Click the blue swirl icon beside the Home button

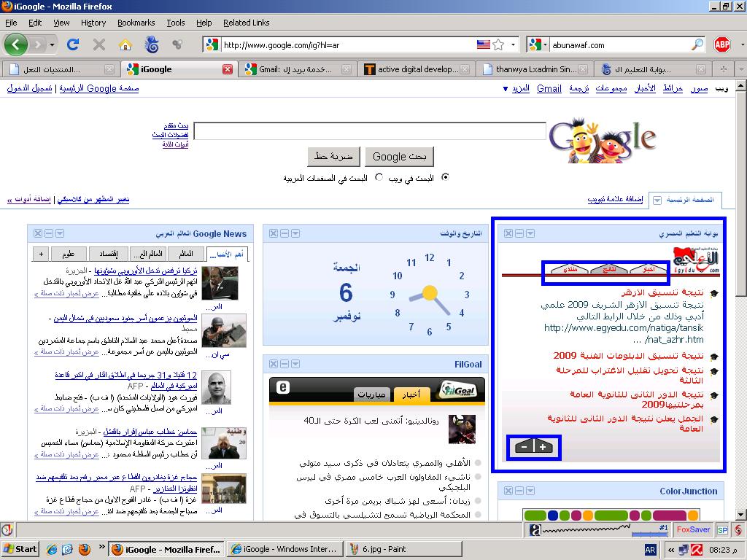coord(152,44)
